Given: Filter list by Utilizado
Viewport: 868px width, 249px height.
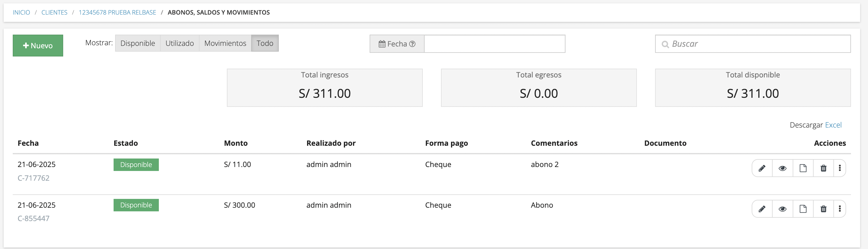Looking at the screenshot, I should pos(179,43).
